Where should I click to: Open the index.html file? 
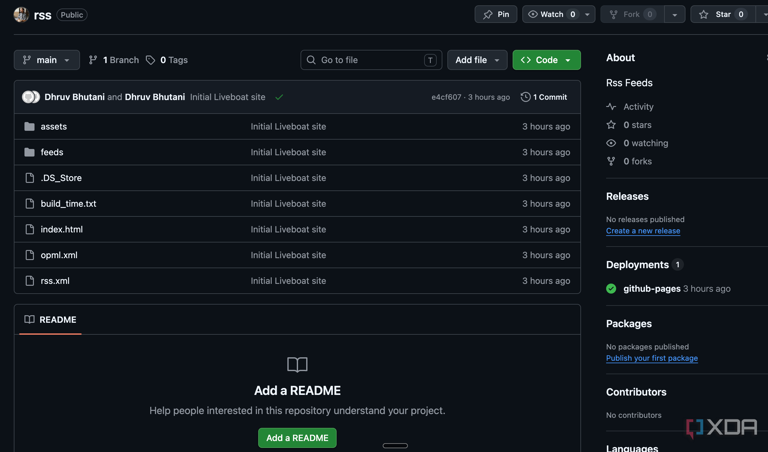click(x=62, y=229)
